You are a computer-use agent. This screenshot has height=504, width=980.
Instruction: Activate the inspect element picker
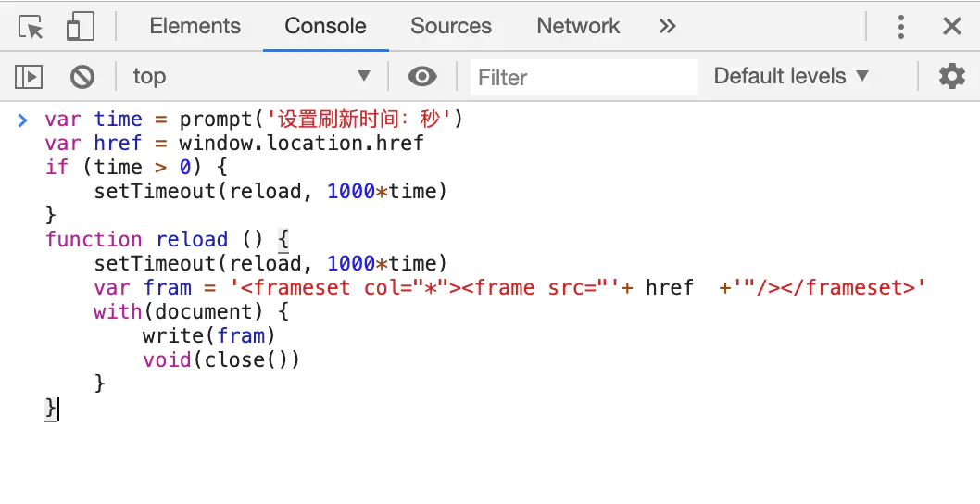(x=31, y=27)
